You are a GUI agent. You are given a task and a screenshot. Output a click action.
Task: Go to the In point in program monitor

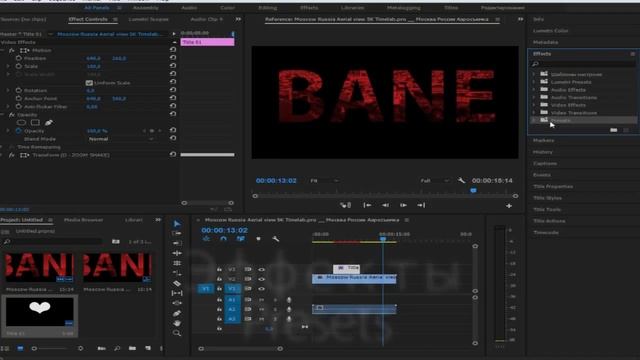[367, 205]
